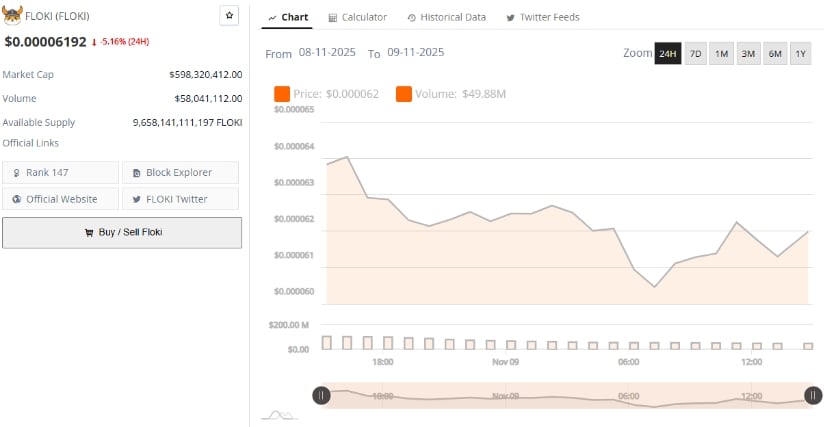Viewport: 825px width, 427px height.
Task: Set zoom to 3M
Action: (x=747, y=53)
